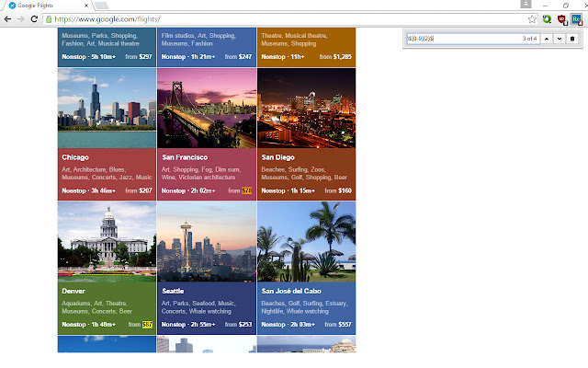Jump to previous regex match
Image resolution: width=588 pixels, height=368 pixels.
click(x=547, y=39)
